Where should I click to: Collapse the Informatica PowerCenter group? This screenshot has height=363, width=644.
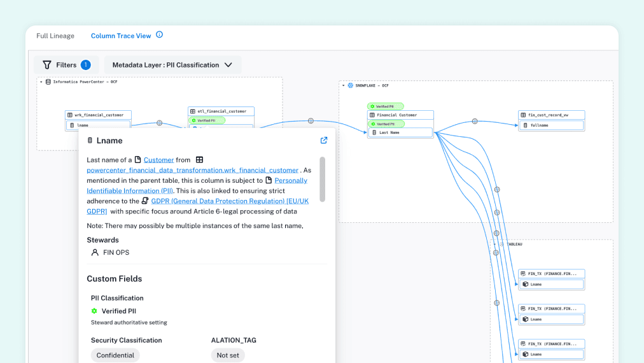tap(41, 82)
